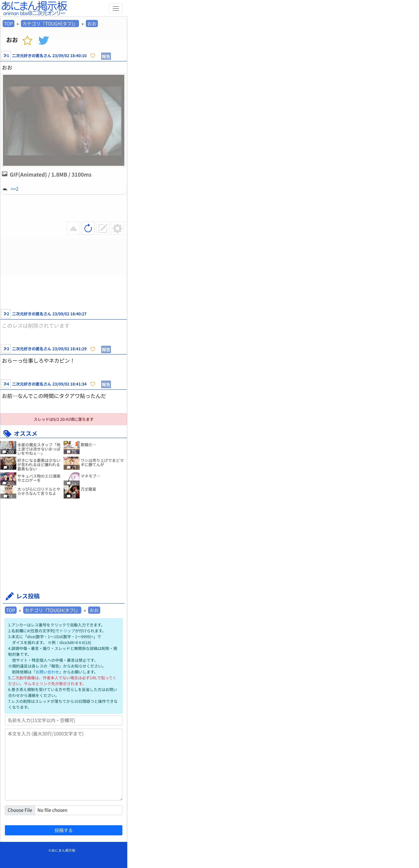The height and width of the screenshot is (868, 419).
Task: Focus the name input field
Action: click(64, 720)
